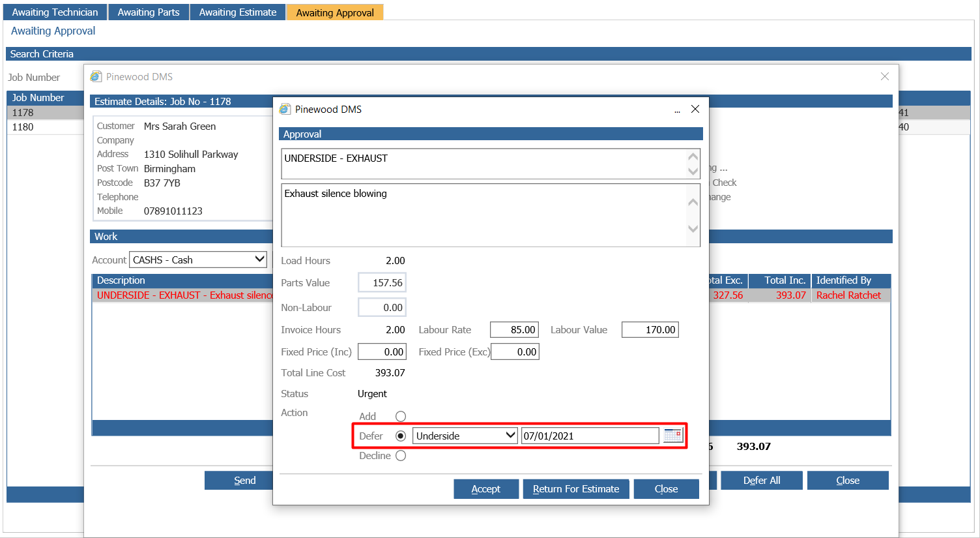Close the Estimate Details window via X
The height and width of the screenshot is (538, 980).
[x=884, y=76]
